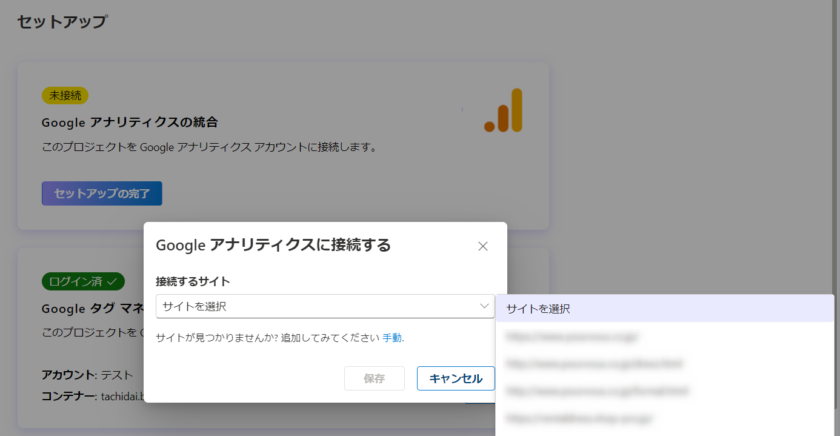The width and height of the screenshot is (840, 436).
Task: Close the Google アナリティクス connection dialog
Action: [483, 246]
